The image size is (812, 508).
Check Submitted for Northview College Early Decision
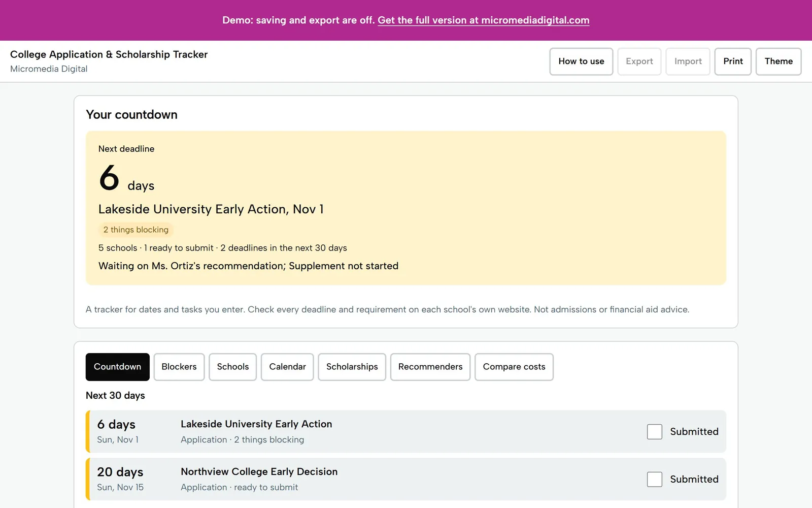(655, 480)
